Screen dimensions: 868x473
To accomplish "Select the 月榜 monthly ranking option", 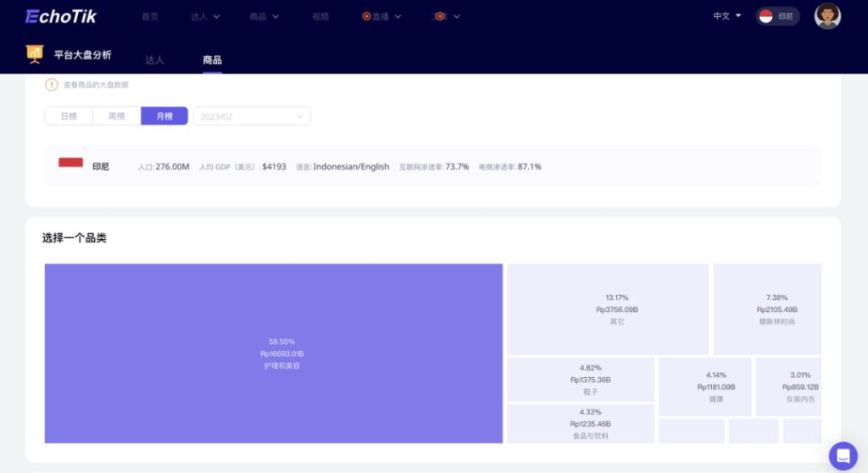I will pyautogui.click(x=164, y=116).
